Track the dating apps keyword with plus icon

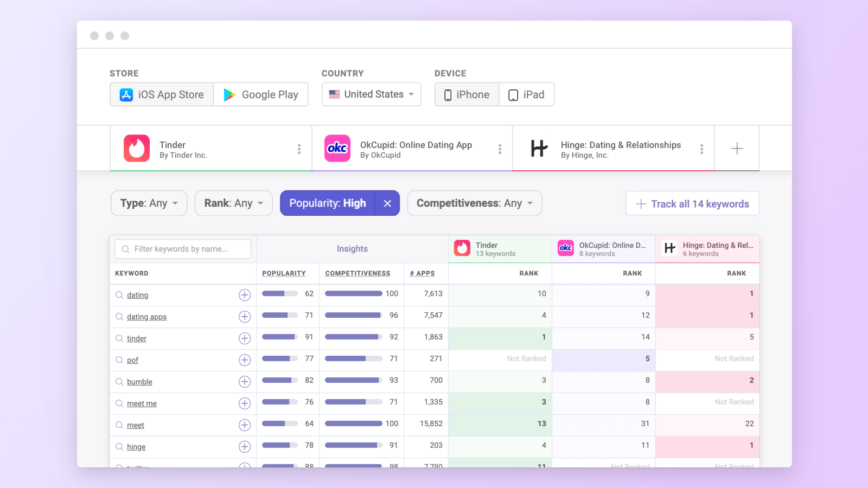(x=245, y=317)
